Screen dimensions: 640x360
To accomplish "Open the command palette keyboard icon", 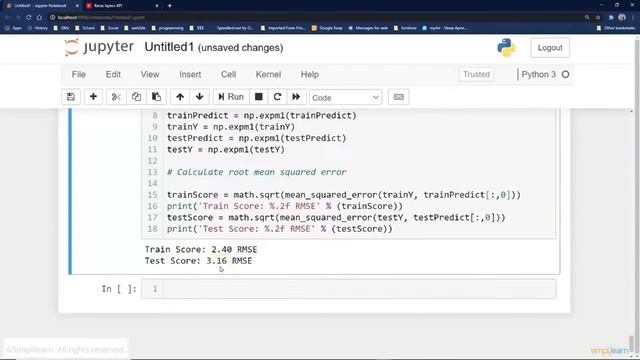I will [x=398, y=97].
